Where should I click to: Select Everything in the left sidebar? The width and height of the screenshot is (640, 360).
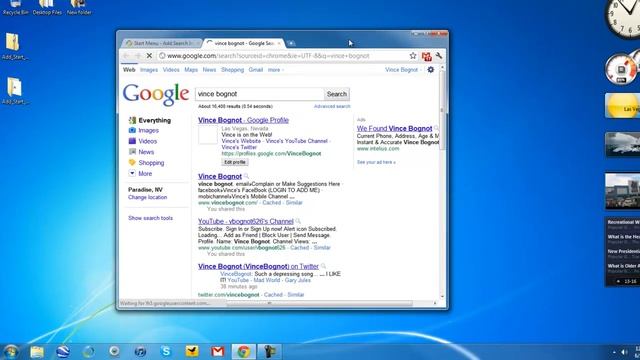(x=154, y=120)
